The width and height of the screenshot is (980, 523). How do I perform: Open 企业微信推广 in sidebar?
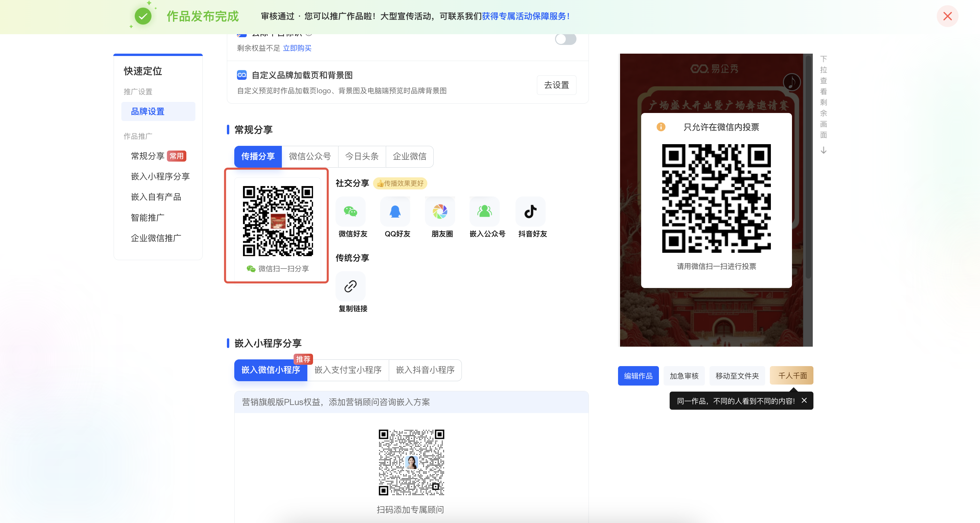(156, 238)
